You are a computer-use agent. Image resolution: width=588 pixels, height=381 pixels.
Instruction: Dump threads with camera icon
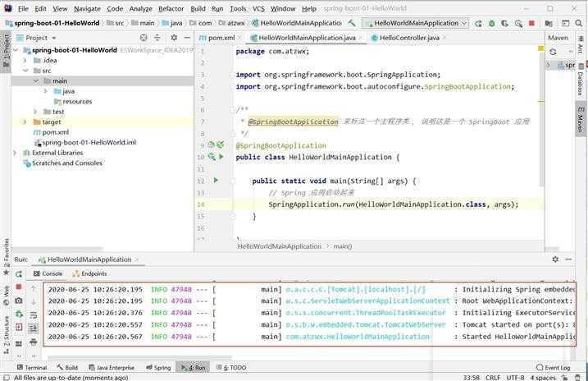click(19, 301)
